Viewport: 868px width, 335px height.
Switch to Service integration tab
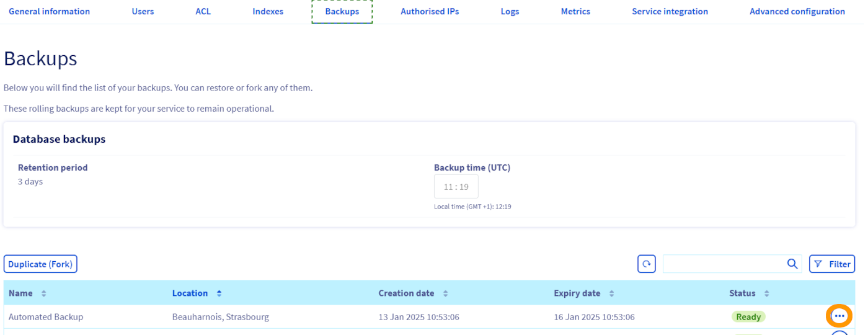tap(670, 11)
